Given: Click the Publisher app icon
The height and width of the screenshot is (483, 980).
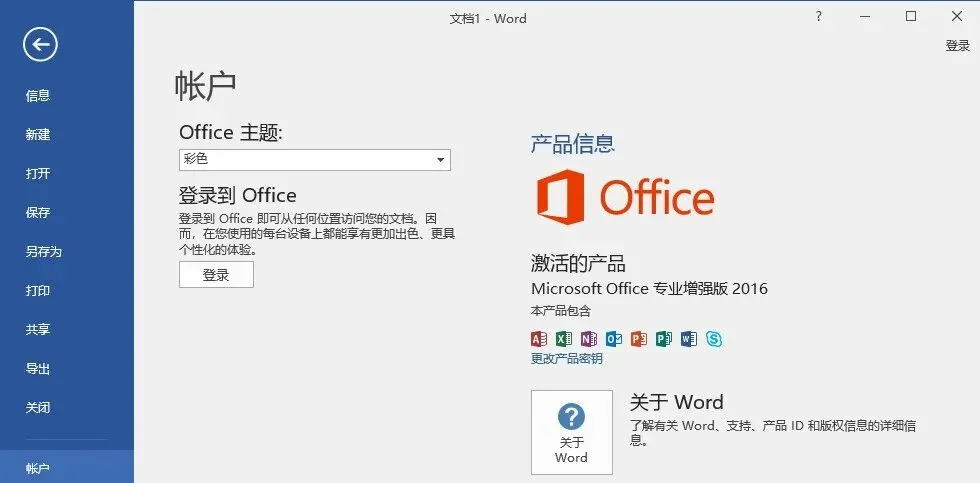Looking at the screenshot, I should [x=664, y=339].
